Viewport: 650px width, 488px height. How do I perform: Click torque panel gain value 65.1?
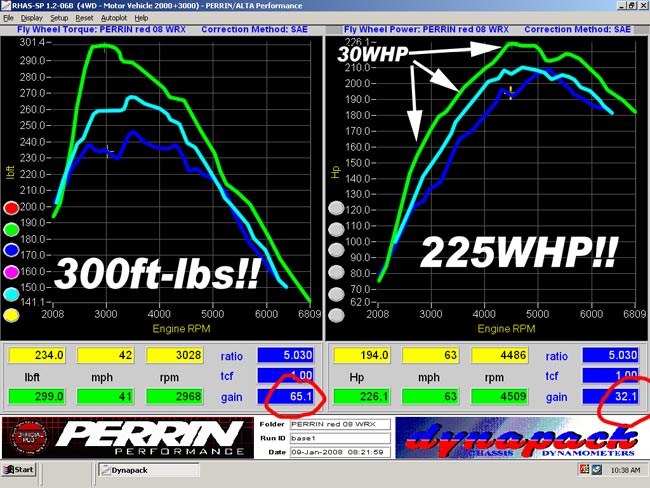pos(286,396)
